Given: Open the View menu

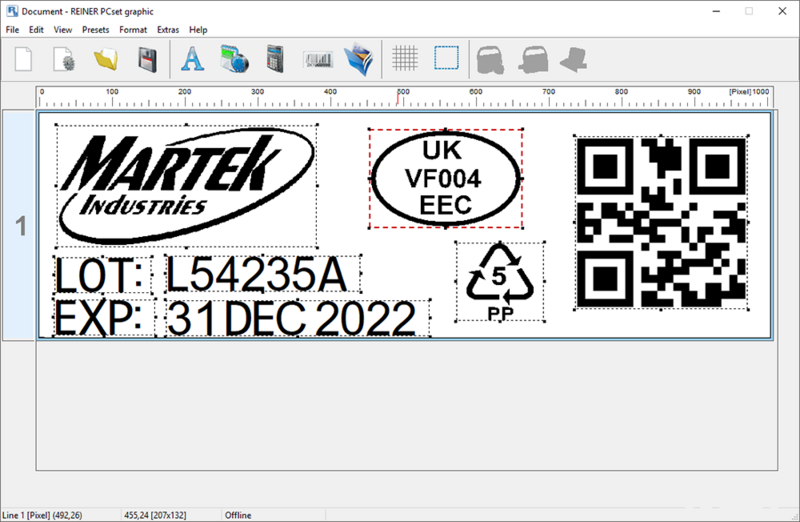Looking at the screenshot, I should pos(63,30).
